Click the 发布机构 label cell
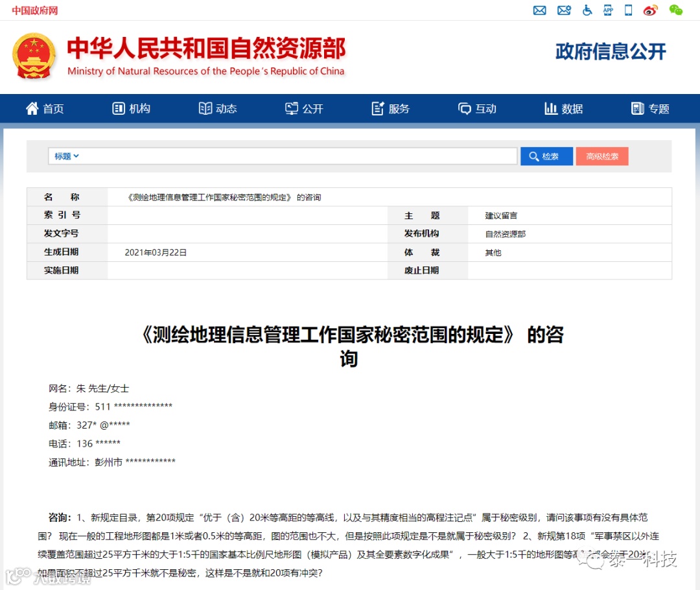The image size is (700, 590). click(427, 233)
